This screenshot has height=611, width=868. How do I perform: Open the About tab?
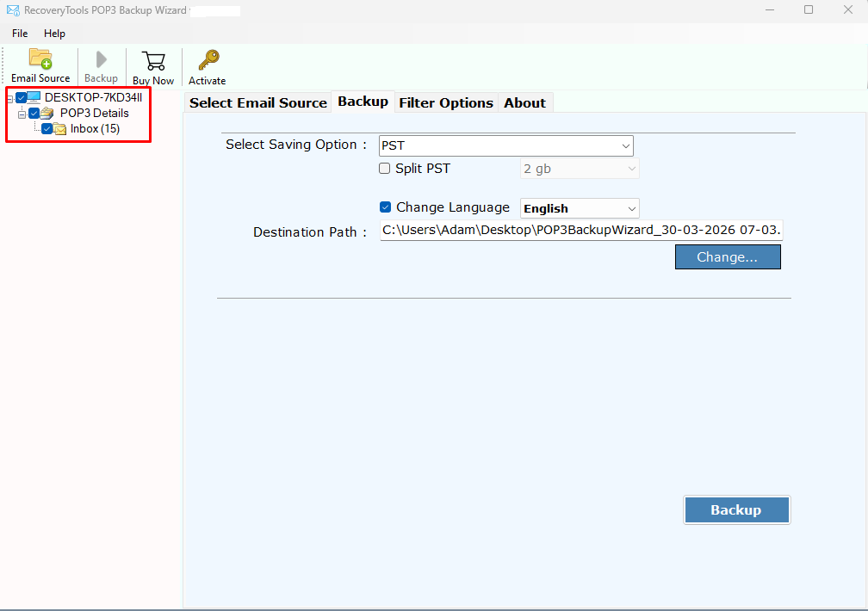point(524,103)
